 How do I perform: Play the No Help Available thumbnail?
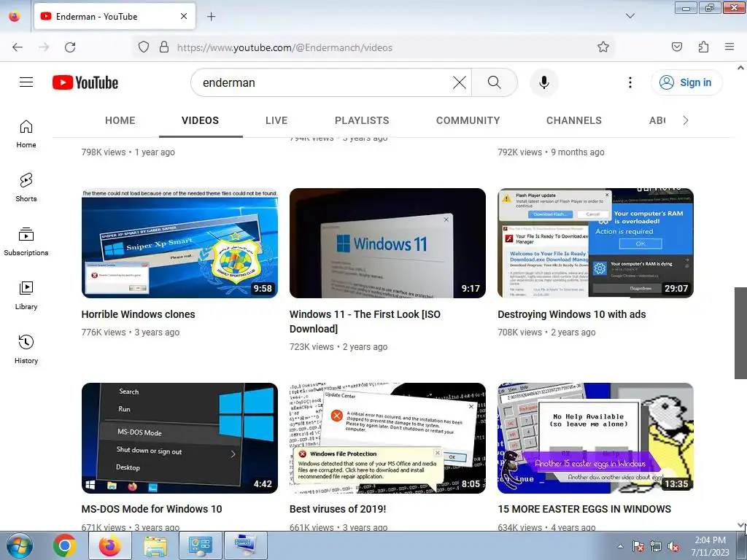[x=595, y=438]
